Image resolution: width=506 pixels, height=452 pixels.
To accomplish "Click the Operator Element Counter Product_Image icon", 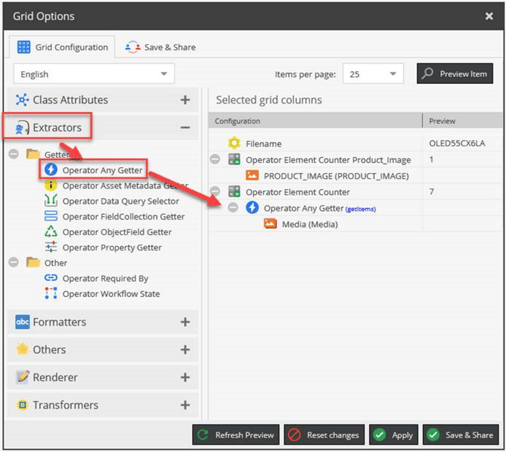I will click(x=234, y=159).
